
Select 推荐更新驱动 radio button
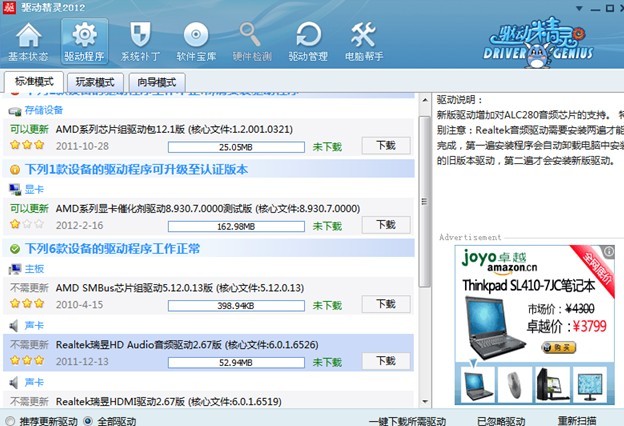pos(10,420)
